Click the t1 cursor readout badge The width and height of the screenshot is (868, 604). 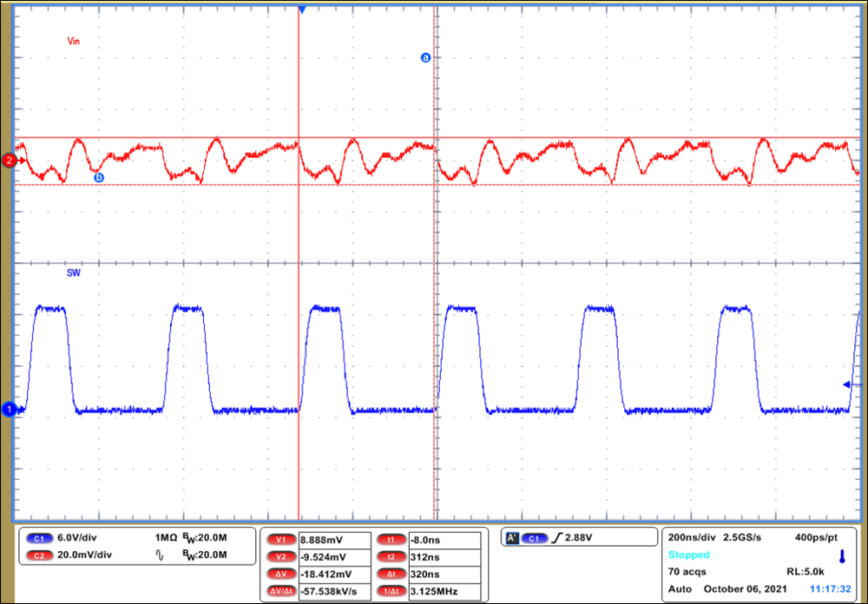coord(391,538)
